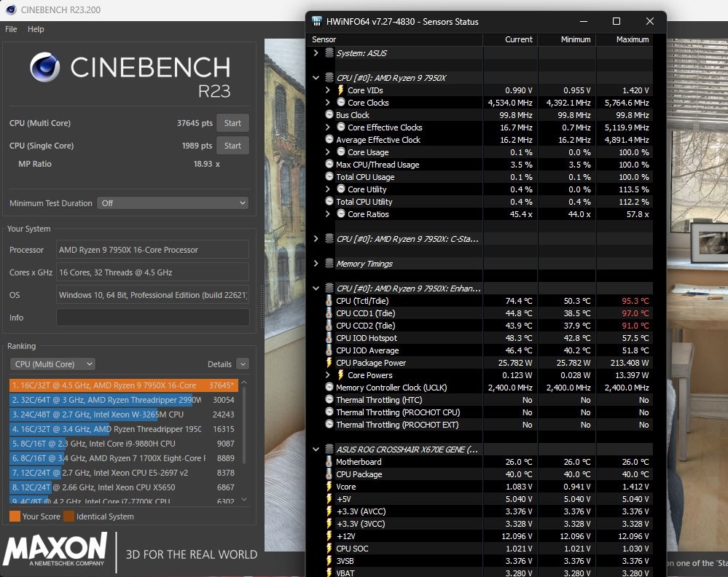Select the Cinebench logo in the header
Viewport: 728px width, 577px height.
pyautogui.click(x=46, y=67)
